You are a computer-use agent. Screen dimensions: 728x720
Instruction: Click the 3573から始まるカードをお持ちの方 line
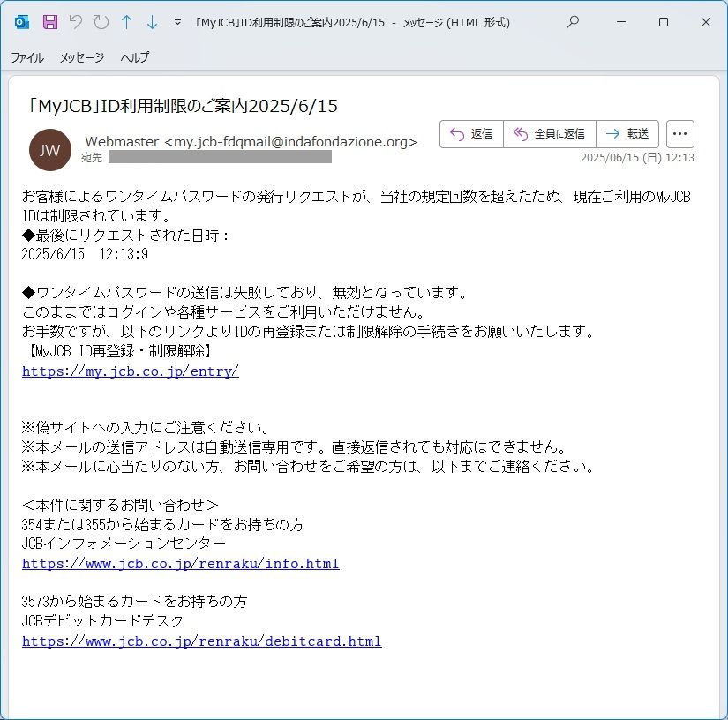(x=134, y=602)
